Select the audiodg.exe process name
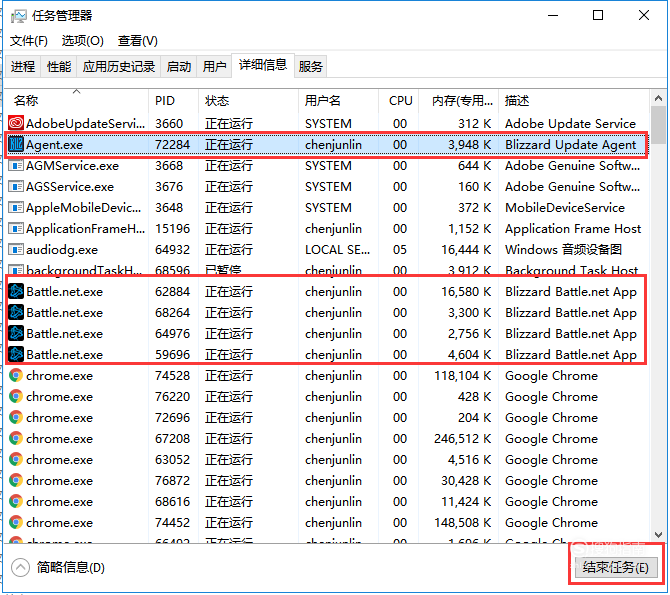Viewport: 670px width, 595px height. pos(62,249)
